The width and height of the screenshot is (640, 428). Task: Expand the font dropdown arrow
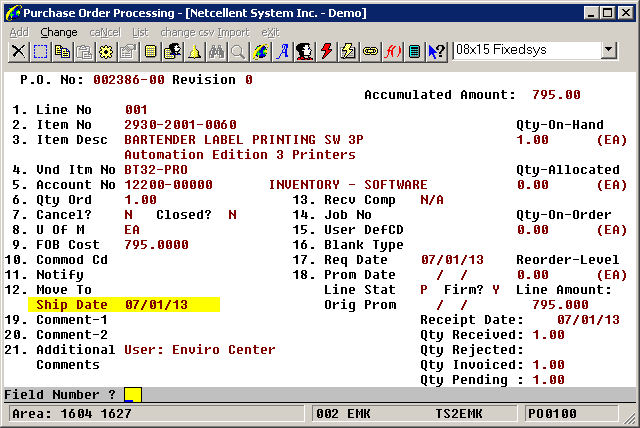[x=609, y=50]
